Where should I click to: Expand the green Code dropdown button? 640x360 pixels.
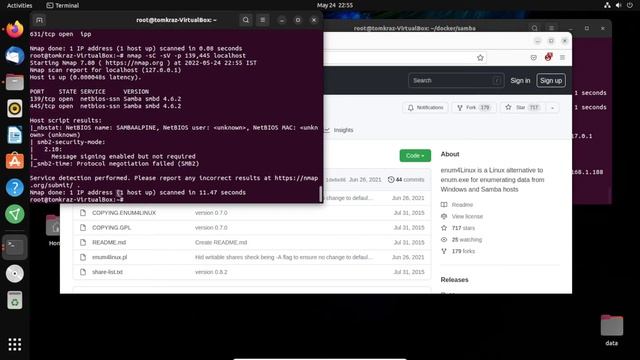point(415,156)
